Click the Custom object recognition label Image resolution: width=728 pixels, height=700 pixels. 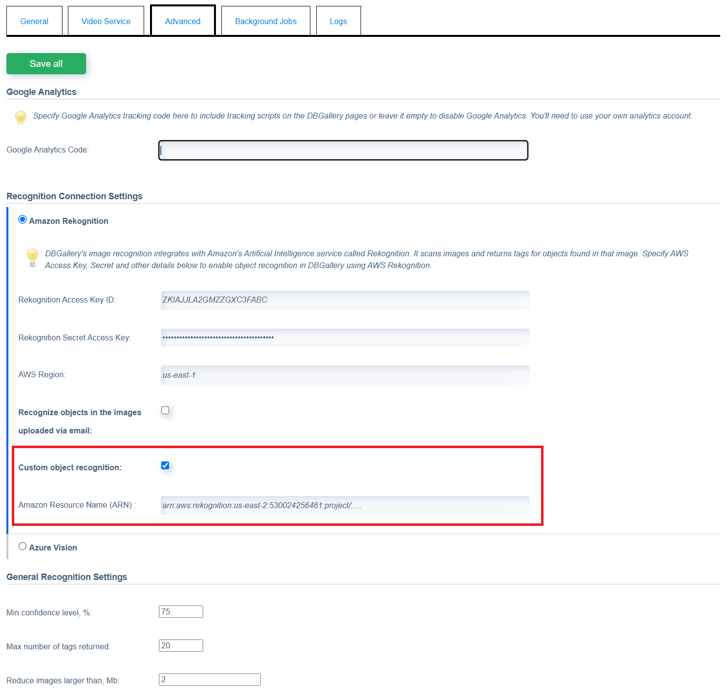click(70, 468)
